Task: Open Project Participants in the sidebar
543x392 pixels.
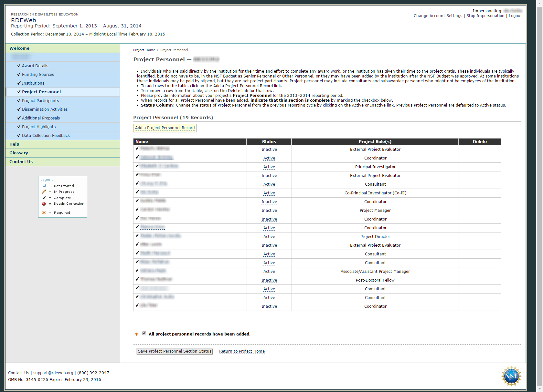Action: coord(40,101)
